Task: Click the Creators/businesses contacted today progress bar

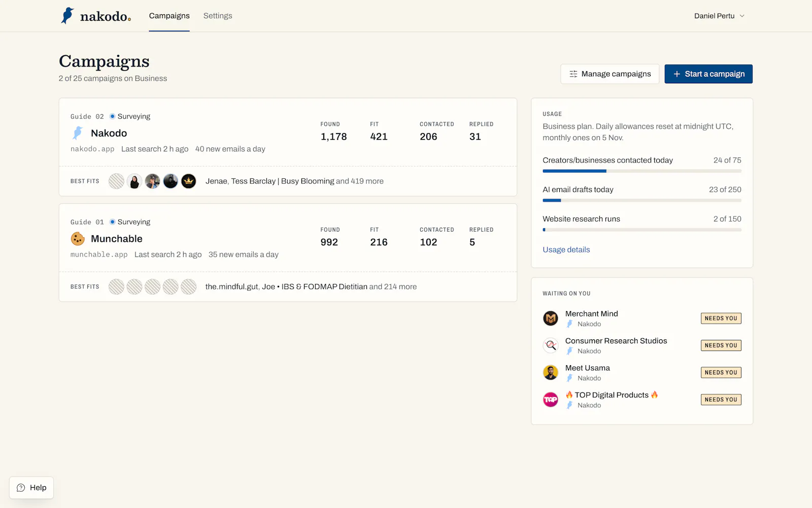Action: (x=642, y=171)
